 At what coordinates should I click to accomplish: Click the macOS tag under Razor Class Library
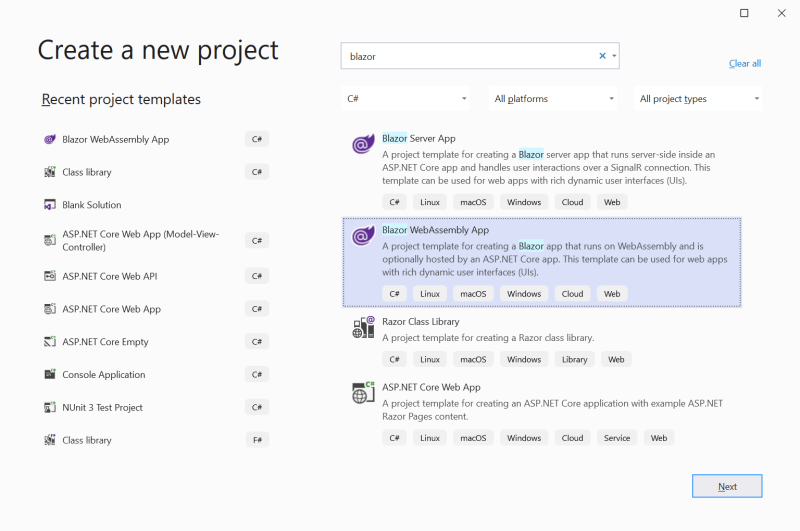pyautogui.click(x=473, y=359)
